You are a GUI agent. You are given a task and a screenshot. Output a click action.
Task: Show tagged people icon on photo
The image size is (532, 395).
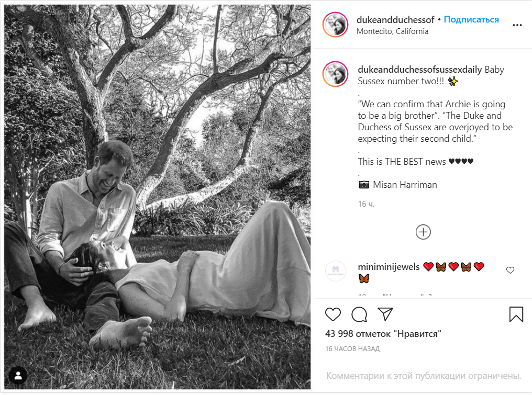18,375
